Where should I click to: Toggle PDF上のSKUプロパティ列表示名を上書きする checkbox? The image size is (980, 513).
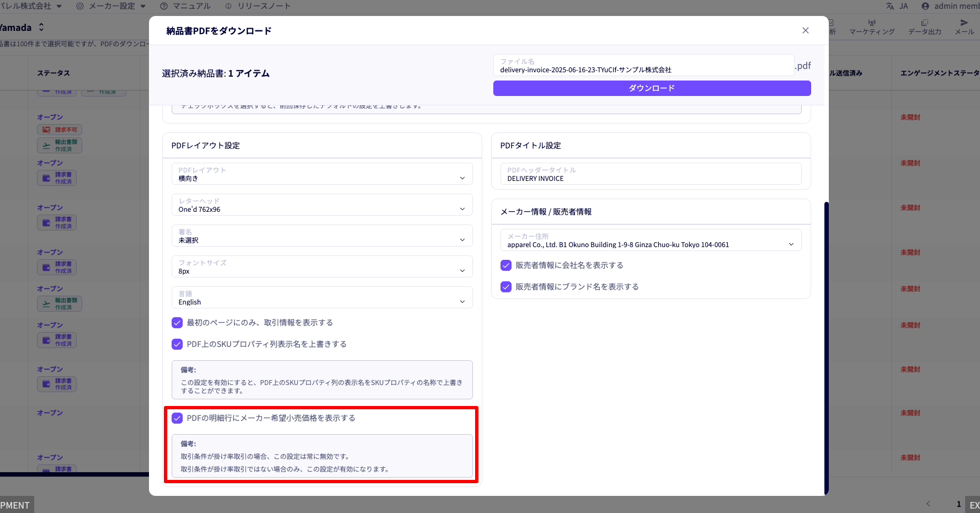(177, 344)
